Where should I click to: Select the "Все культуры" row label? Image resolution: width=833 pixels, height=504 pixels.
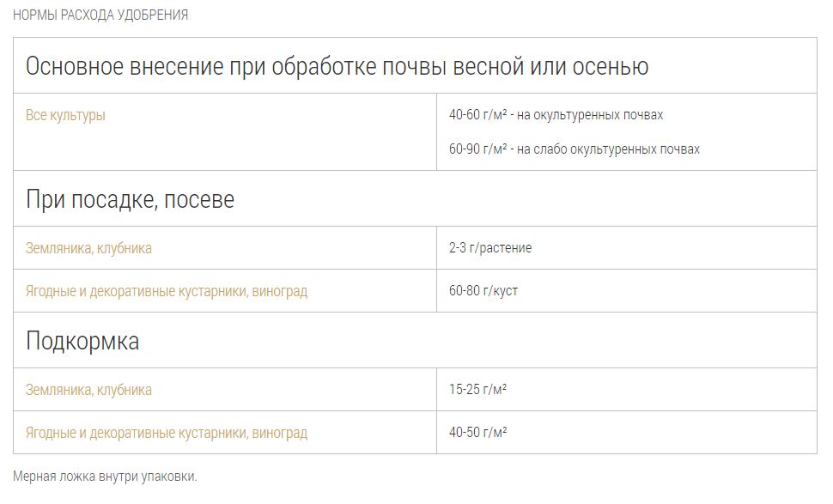(65, 115)
